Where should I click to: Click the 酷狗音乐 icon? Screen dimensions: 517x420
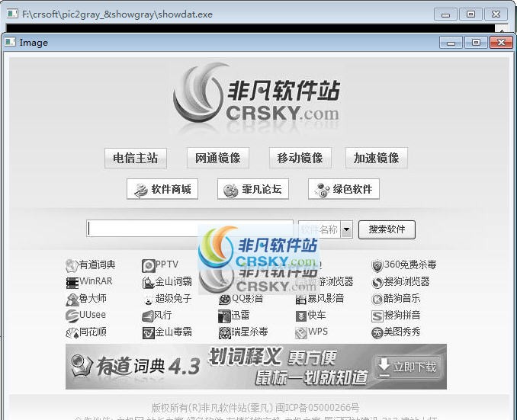pyautogui.click(x=377, y=300)
